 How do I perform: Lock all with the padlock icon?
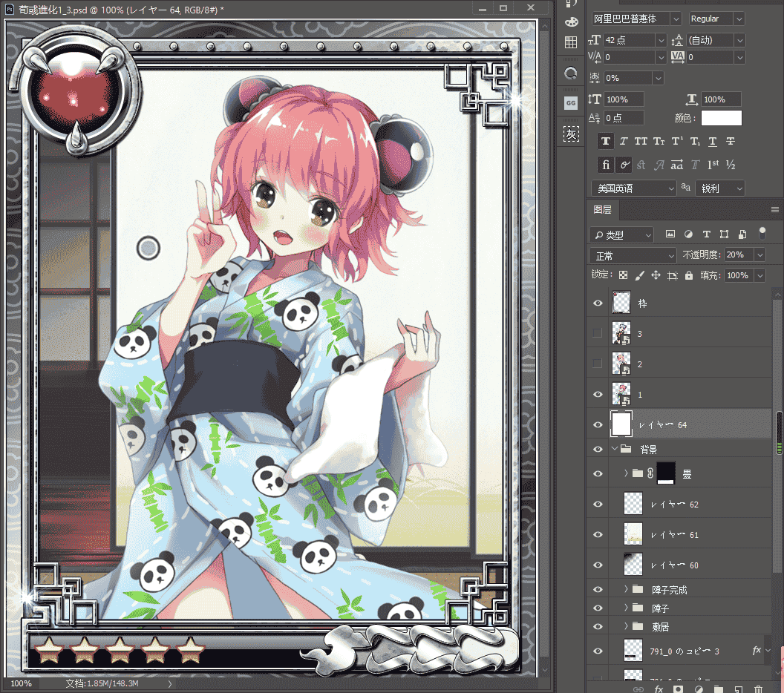[x=689, y=275]
